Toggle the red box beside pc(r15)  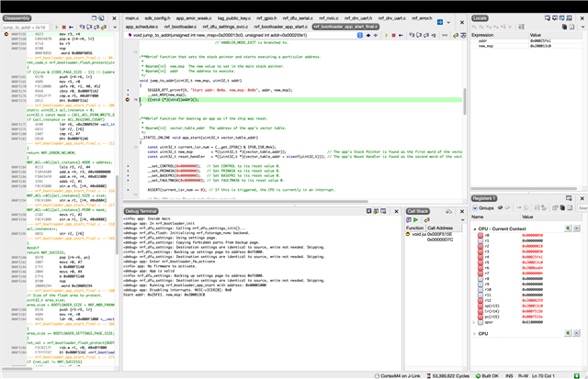pos(481,317)
